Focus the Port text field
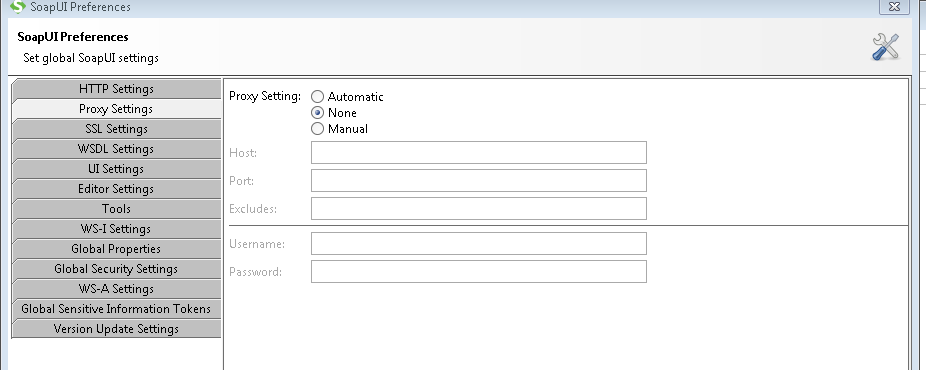Viewport: 926px width, 370px height. 479,180
